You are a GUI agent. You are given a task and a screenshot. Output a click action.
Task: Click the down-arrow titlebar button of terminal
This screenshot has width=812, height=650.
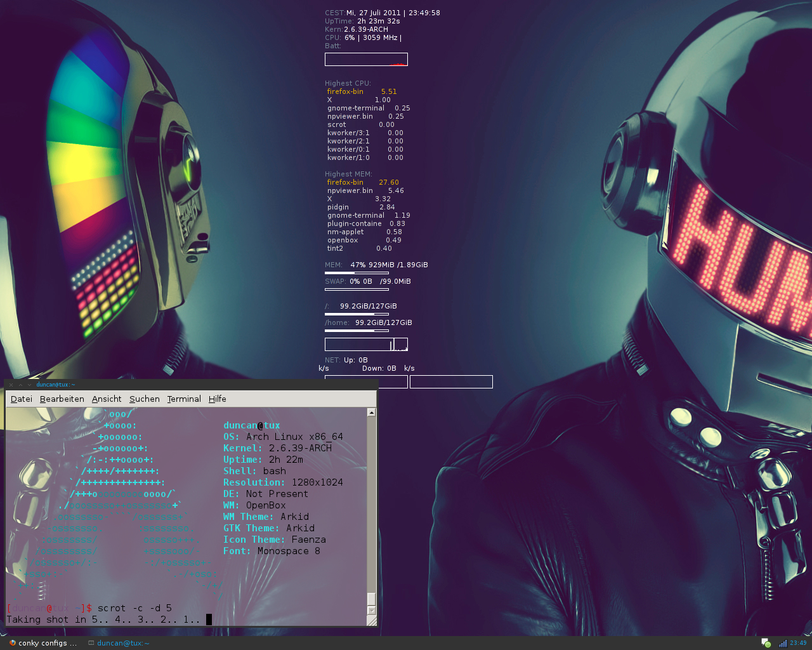coord(29,385)
